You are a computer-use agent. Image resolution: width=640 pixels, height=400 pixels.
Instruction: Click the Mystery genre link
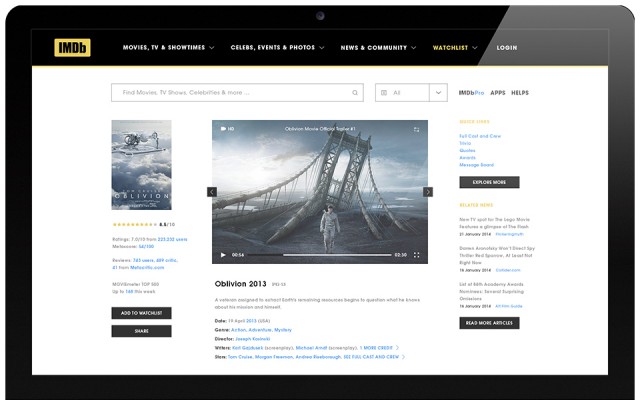tap(283, 330)
